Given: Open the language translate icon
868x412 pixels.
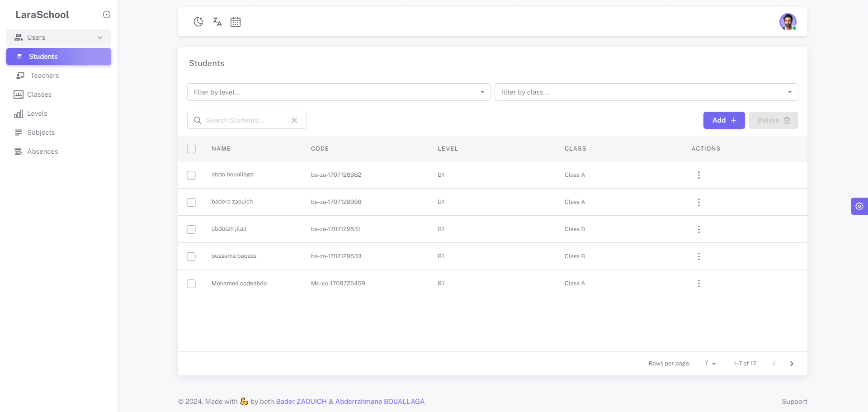Looking at the screenshot, I should pyautogui.click(x=217, y=22).
